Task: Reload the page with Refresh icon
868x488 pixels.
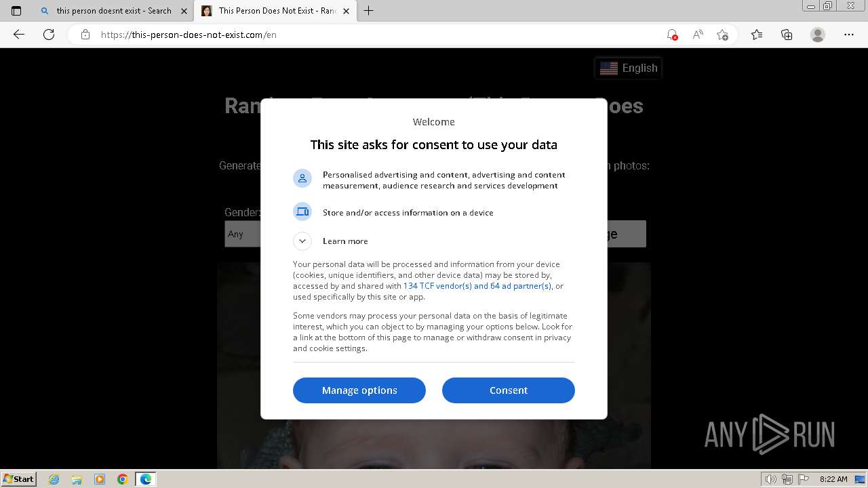Action: pyautogui.click(x=49, y=35)
